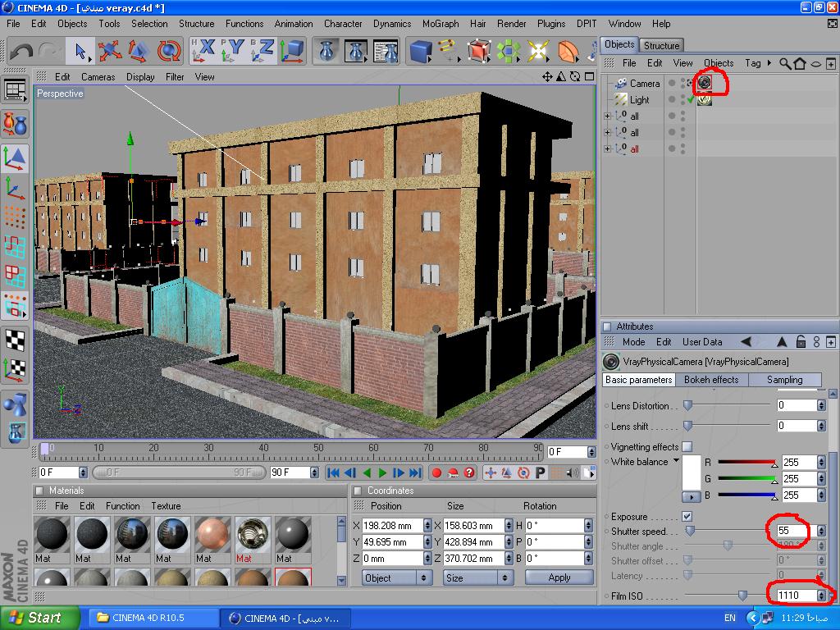
Task: Open spline objects tool
Action: 450,52
